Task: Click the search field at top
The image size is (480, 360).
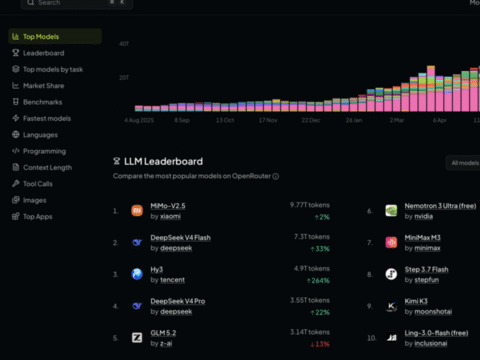Action: click(x=77, y=3)
